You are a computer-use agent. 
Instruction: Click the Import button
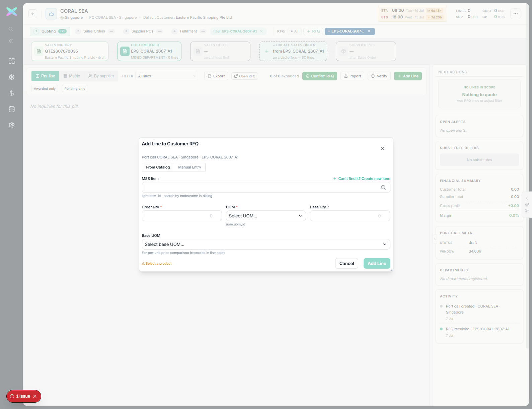tap(352, 76)
